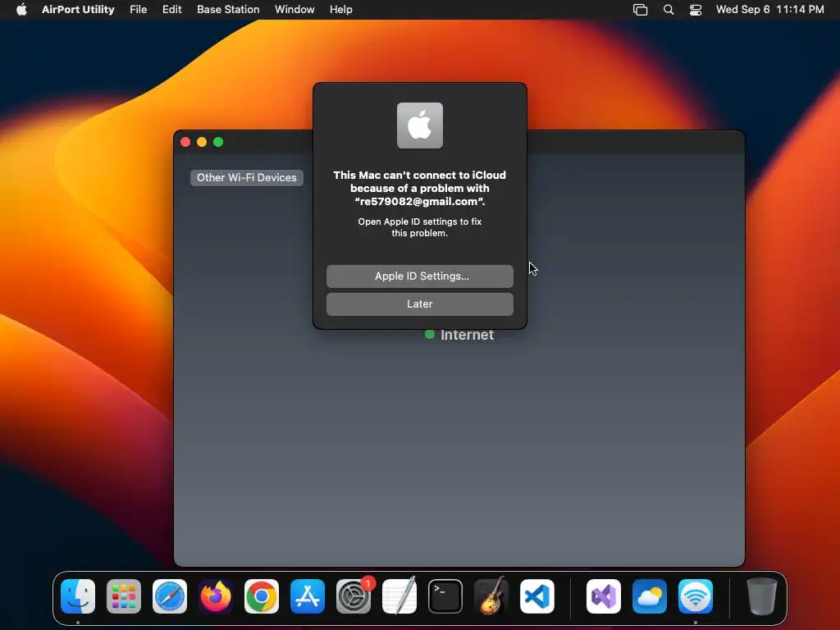The image size is (840, 630).
Task: Dismiss dialog with the Later button
Action: click(420, 304)
